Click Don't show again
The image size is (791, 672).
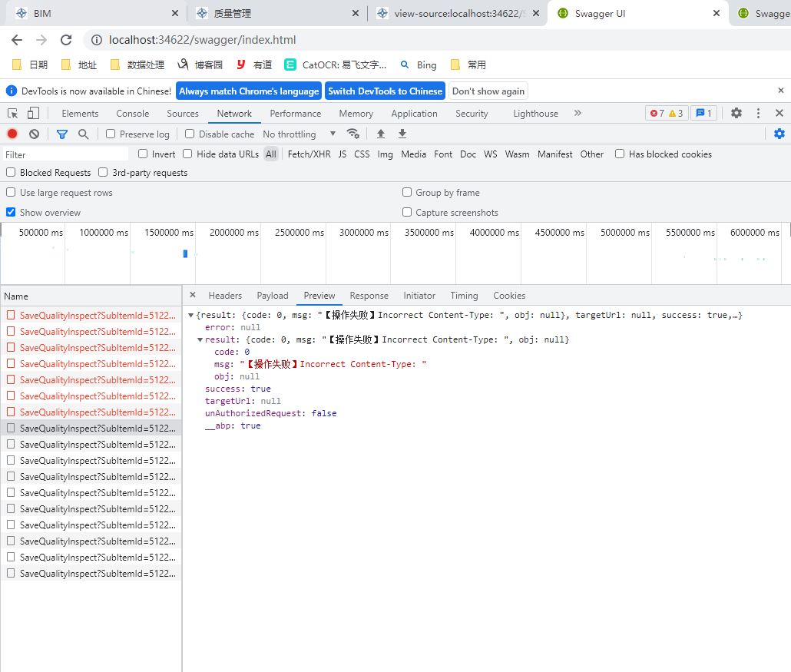(x=488, y=91)
